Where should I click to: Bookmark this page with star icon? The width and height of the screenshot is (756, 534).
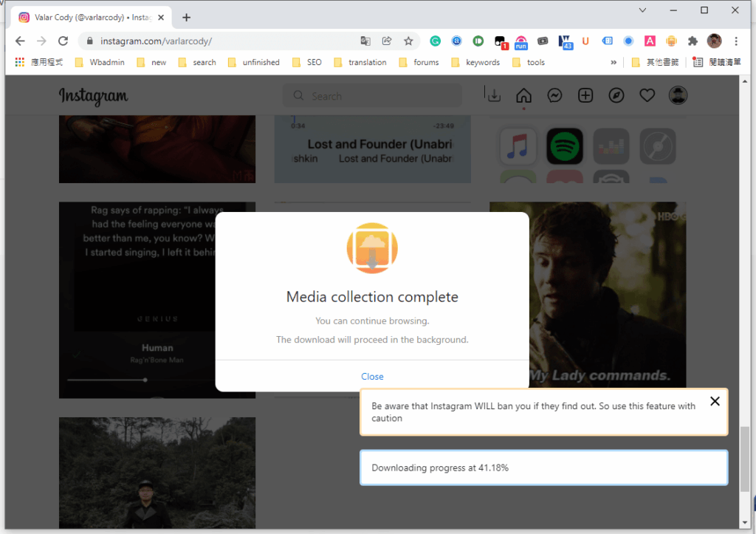point(408,41)
